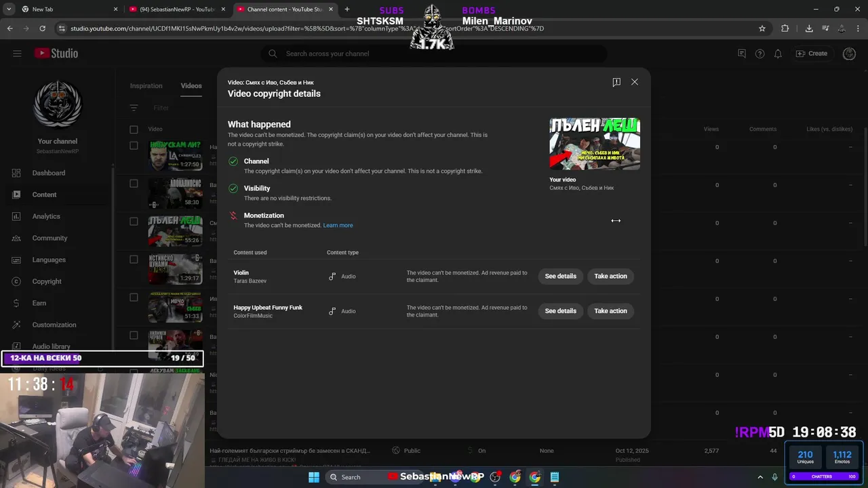
Task: Click the Languages sidebar icon
Action: (x=16, y=260)
